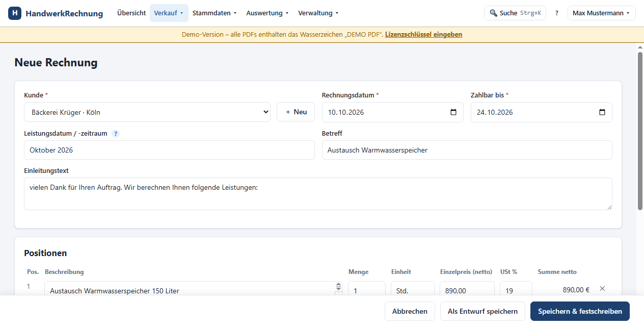Open the Rechnungsdatum calendar picker icon

(x=453, y=112)
